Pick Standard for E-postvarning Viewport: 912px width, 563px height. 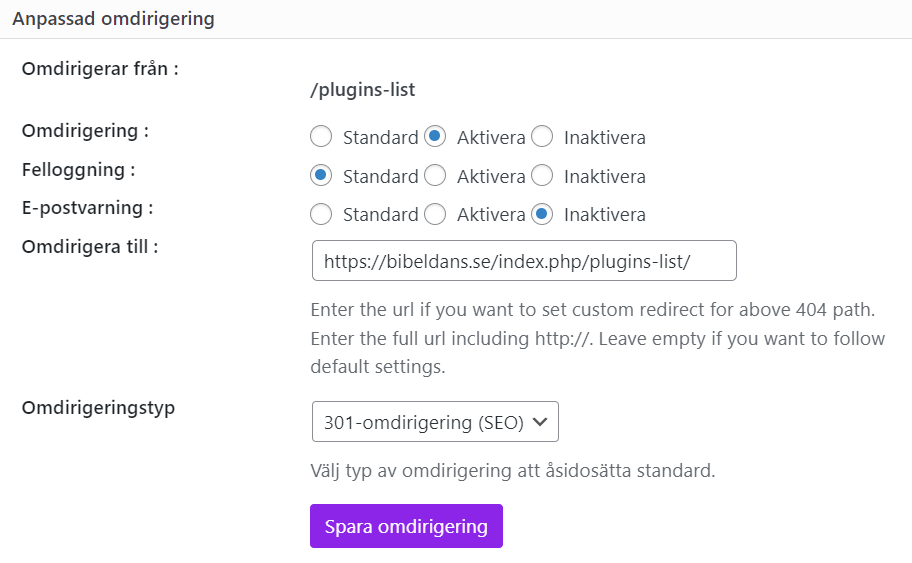[x=321, y=213]
